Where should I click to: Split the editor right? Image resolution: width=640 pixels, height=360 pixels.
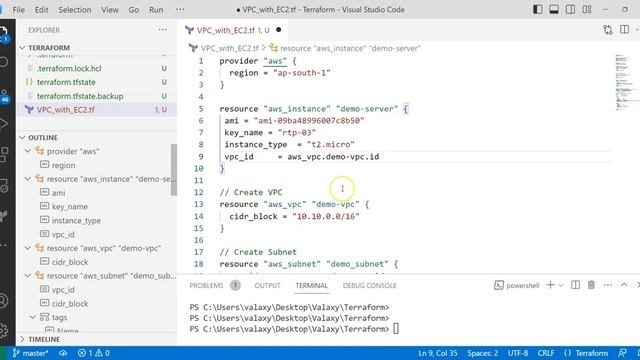[624, 29]
